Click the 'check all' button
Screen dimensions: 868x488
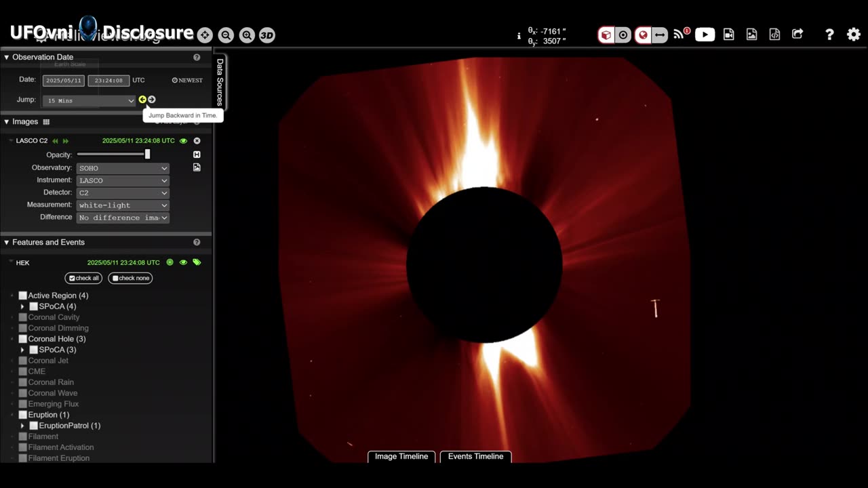[x=83, y=278]
